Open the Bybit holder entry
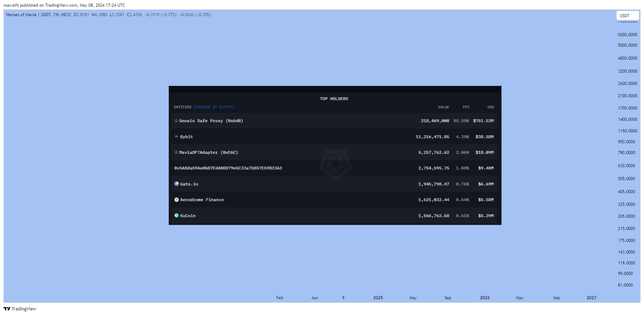644x315 pixels. [x=186, y=137]
